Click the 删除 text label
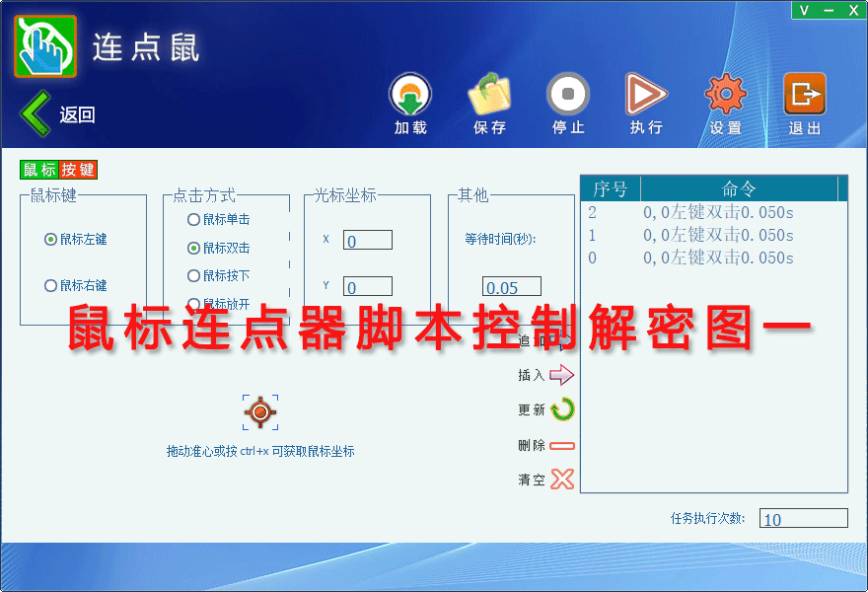The width and height of the screenshot is (868, 592). 532,445
